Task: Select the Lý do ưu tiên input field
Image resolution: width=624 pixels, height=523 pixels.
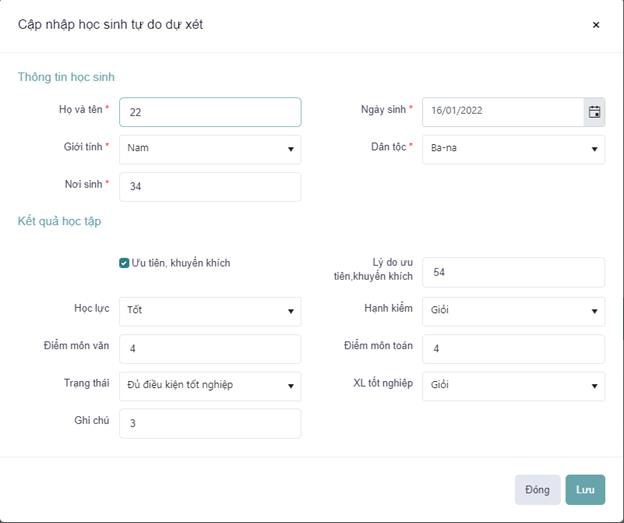Action: tap(513, 272)
